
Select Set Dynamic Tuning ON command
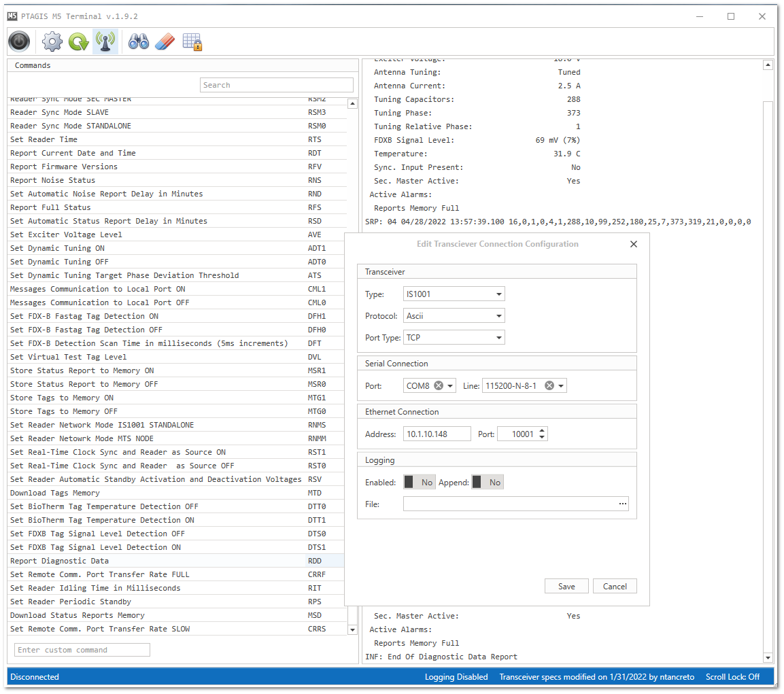click(x=176, y=249)
